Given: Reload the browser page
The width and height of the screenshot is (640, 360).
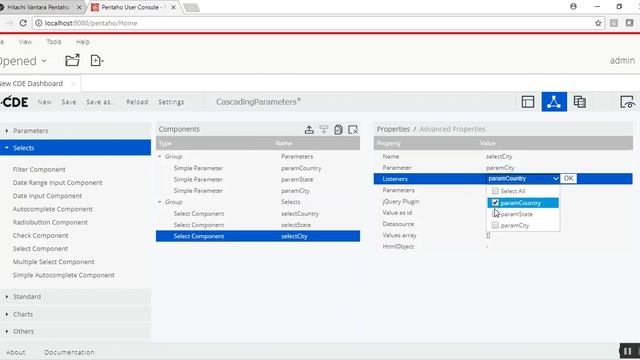Looking at the screenshot, I should click(x=23, y=23).
